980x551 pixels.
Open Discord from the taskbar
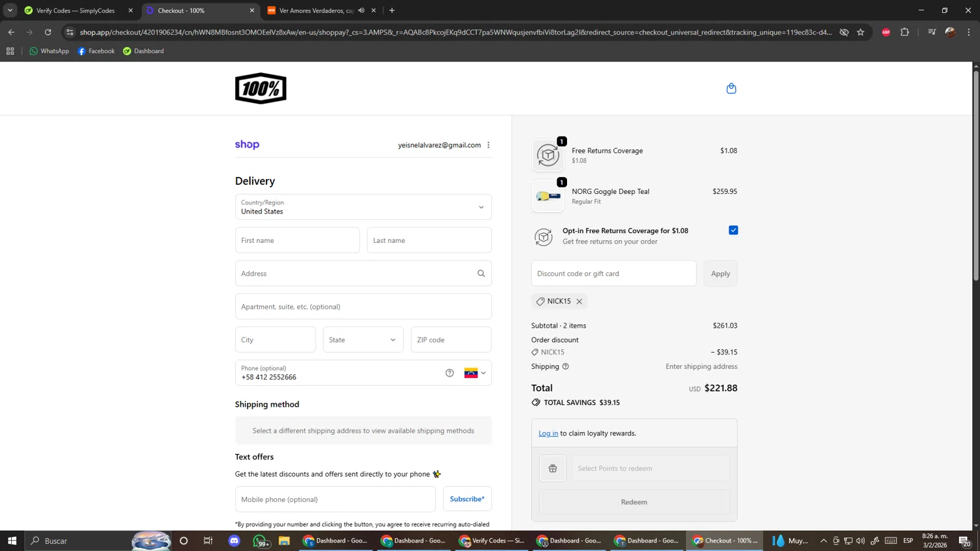click(234, 541)
